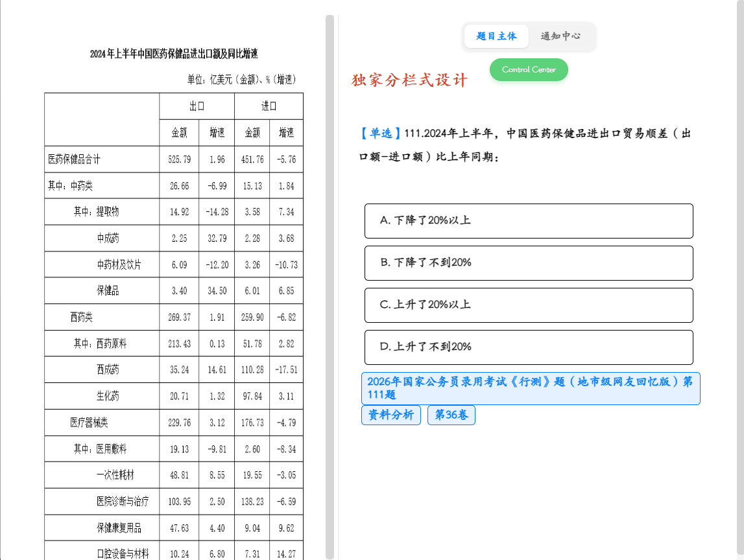Select answer option D 上升了不到20%

(x=529, y=347)
